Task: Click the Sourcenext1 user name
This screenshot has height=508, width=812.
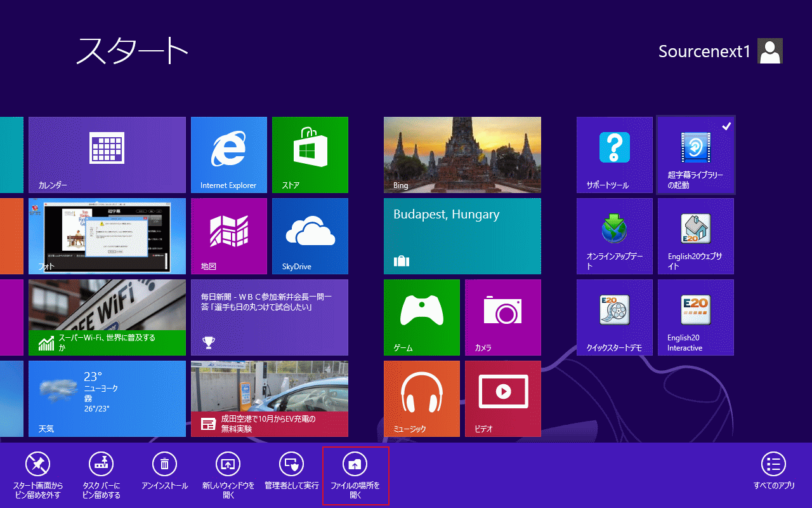Action: pyautogui.click(x=705, y=51)
